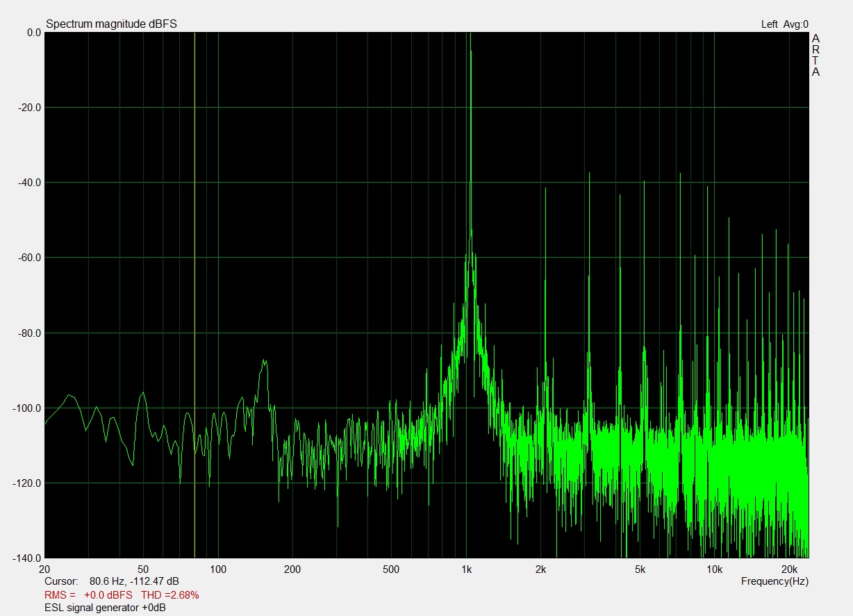Click the yellow cursor line near 80 Hz

[194, 294]
